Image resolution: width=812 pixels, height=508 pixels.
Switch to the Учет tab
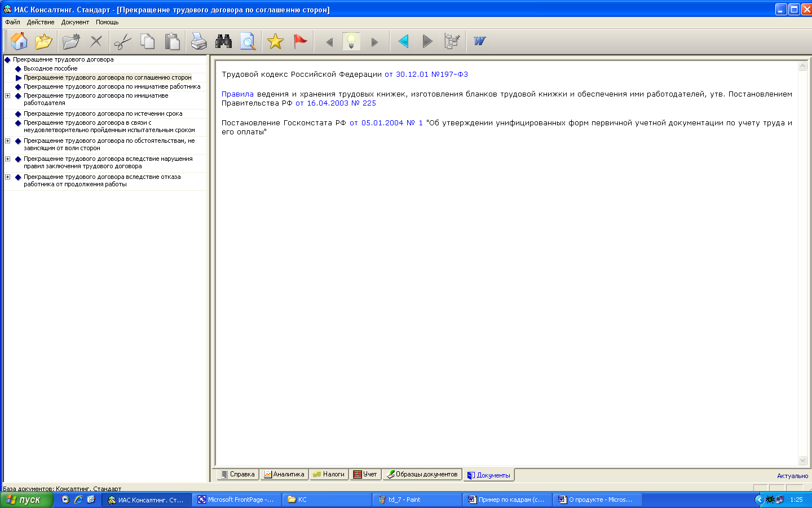[x=365, y=474]
